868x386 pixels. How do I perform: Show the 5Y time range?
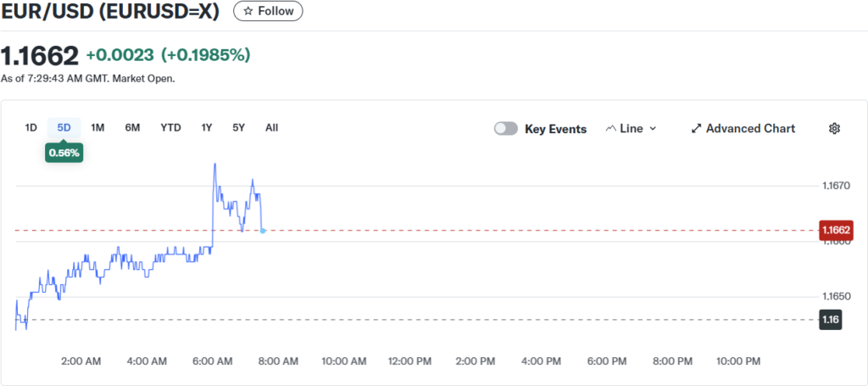(x=238, y=127)
